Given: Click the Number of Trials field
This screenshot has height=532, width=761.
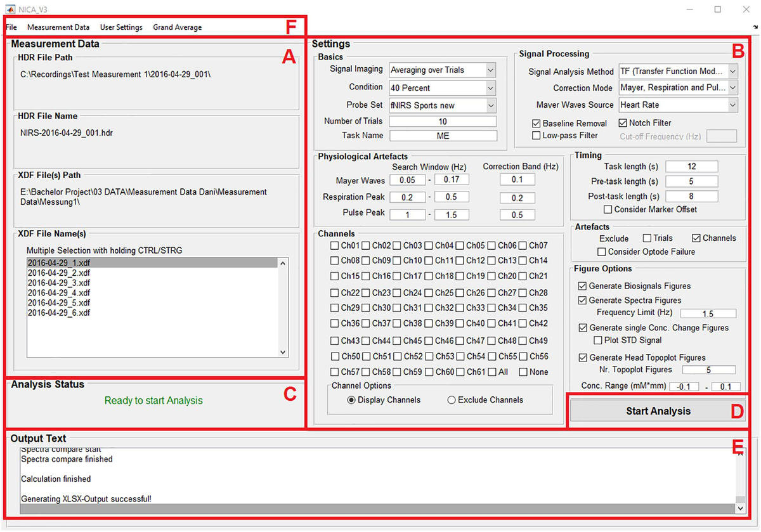Looking at the screenshot, I should [443, 122].
